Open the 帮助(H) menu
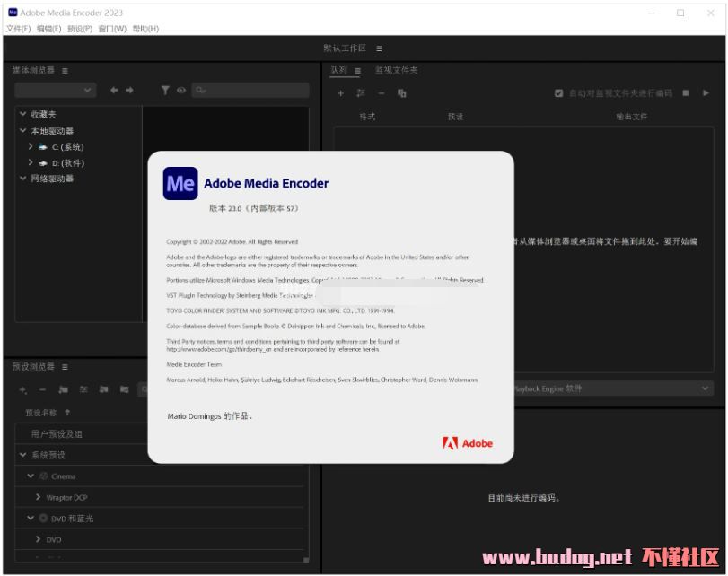 tap(145, 29)
